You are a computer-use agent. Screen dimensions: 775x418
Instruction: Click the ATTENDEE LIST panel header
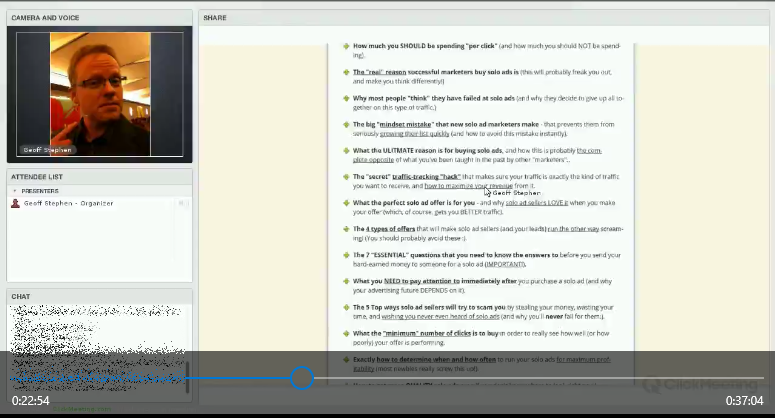click(x=99, y=177)
